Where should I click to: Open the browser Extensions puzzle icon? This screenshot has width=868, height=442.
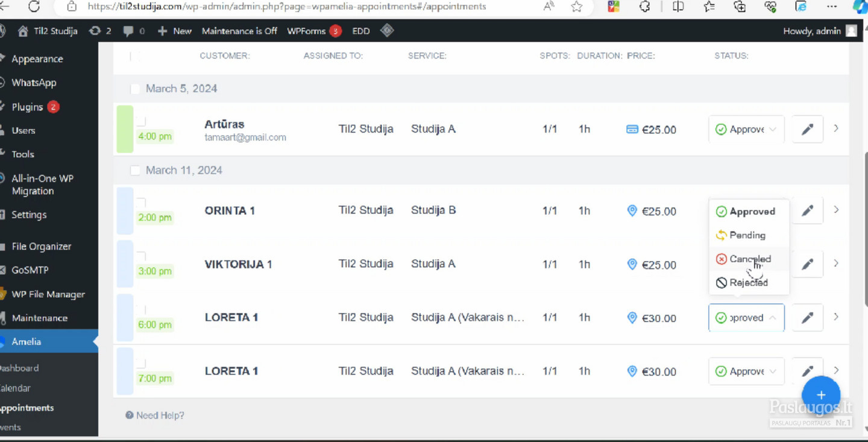pyautogui.click(x=645, y=7)
